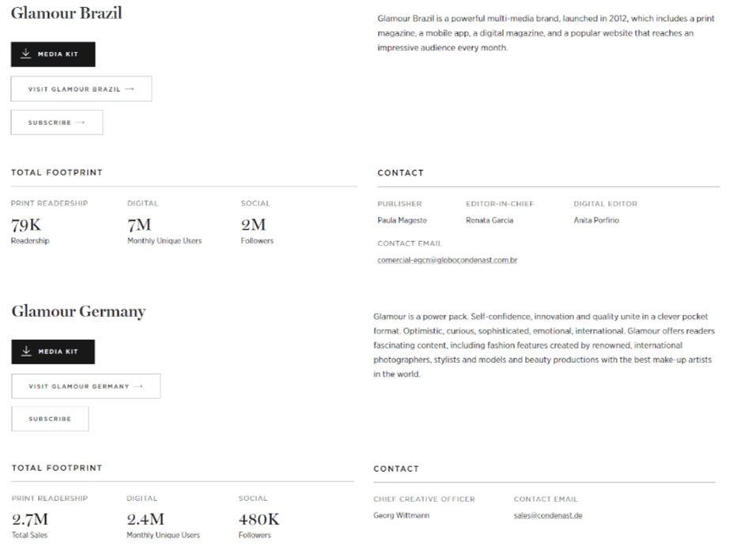This screenshot has height=550, width=756.
Task: Select digital editor name Anita Porfirio
Action: point(595,220)
